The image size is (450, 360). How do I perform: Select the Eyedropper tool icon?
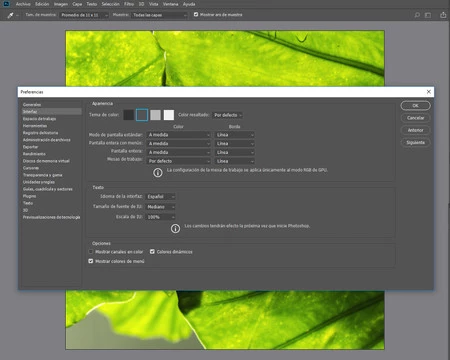point(10,15)
